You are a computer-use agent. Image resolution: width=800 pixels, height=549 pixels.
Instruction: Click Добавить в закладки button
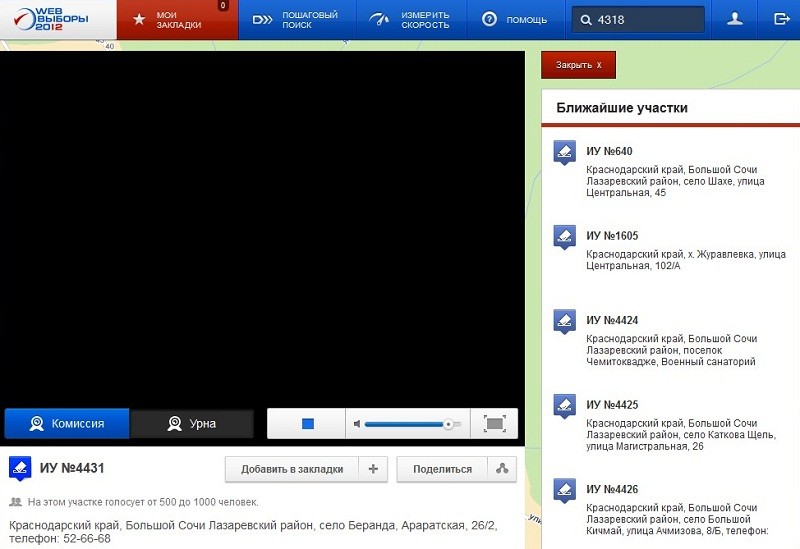pyautogui.click(x=291, y=469)
